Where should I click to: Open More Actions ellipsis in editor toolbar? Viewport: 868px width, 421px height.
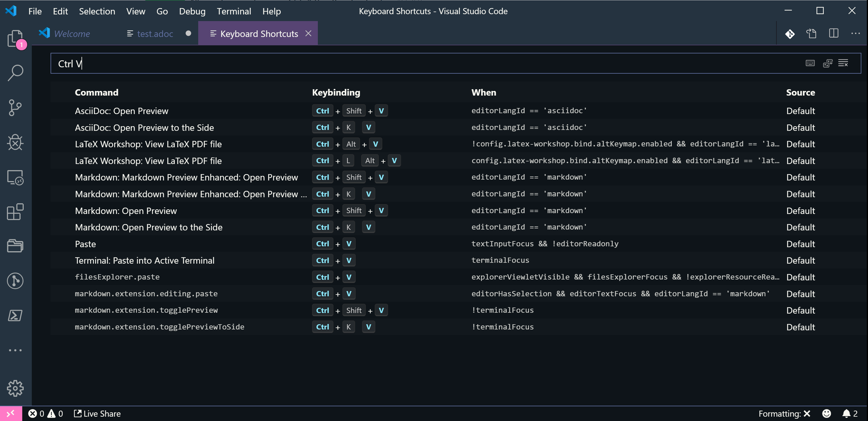pyautogui.click(x=855, y=34)
